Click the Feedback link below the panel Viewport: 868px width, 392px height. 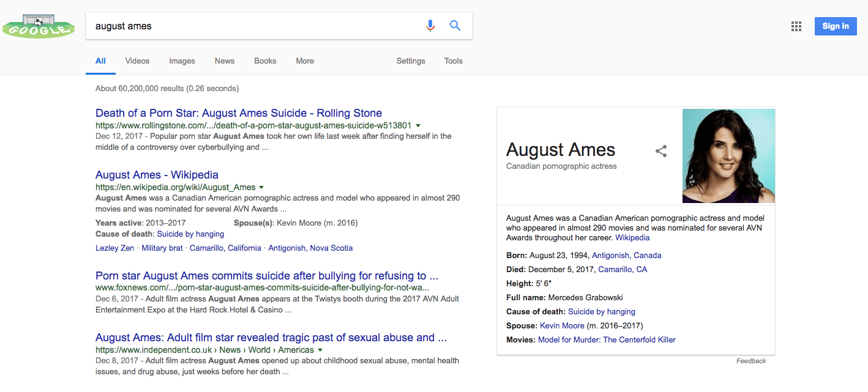pyautogui.click(x=751, y=361)
